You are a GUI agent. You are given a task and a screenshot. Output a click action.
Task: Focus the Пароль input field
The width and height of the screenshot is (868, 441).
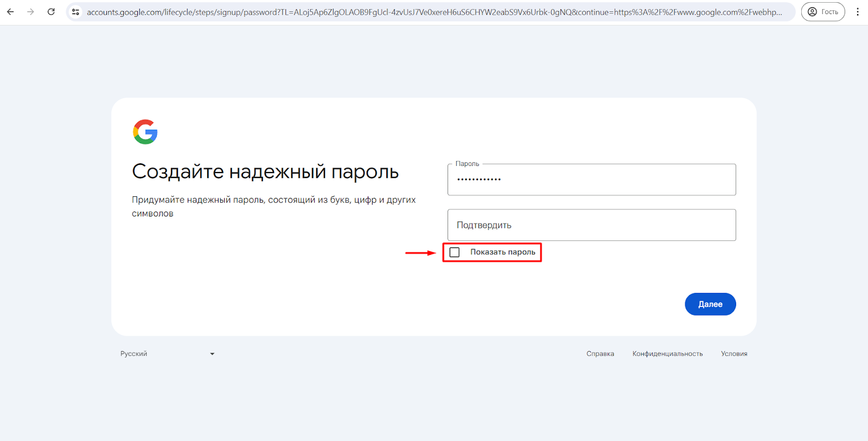click(x=591, y=180)
